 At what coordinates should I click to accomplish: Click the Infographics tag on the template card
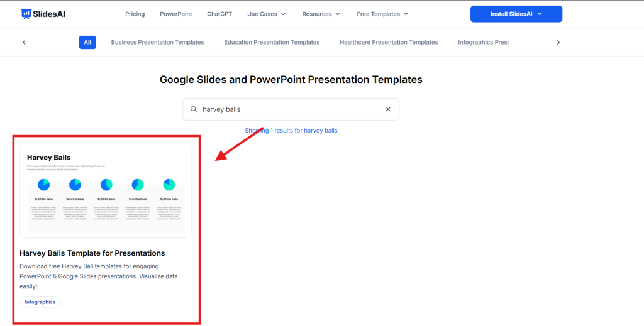(40, 302)
